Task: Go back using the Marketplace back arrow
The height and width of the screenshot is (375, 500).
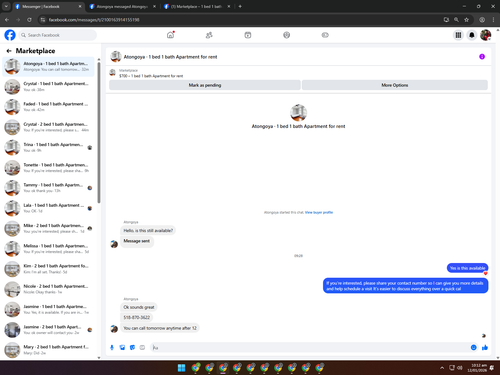Action: pyautogui.click(x=9, y=51)
